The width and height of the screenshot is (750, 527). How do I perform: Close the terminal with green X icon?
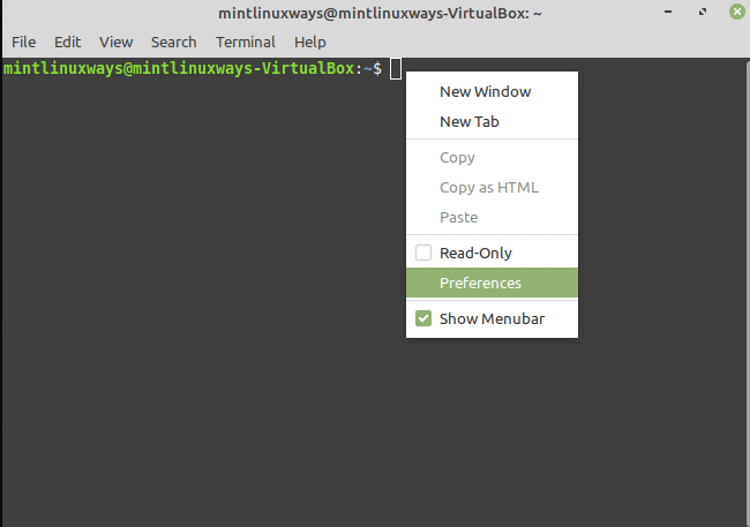pyautogui.click(x=737, y=11)
